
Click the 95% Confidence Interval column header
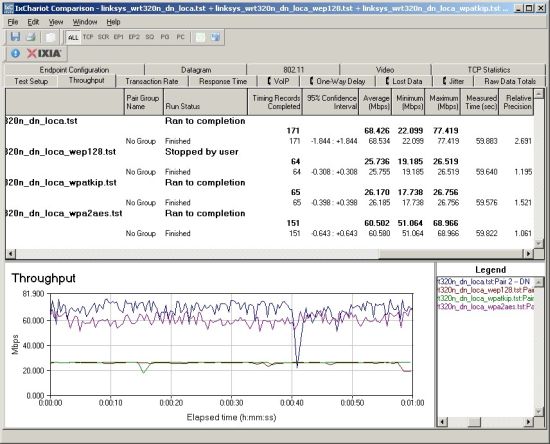[331, 102]
